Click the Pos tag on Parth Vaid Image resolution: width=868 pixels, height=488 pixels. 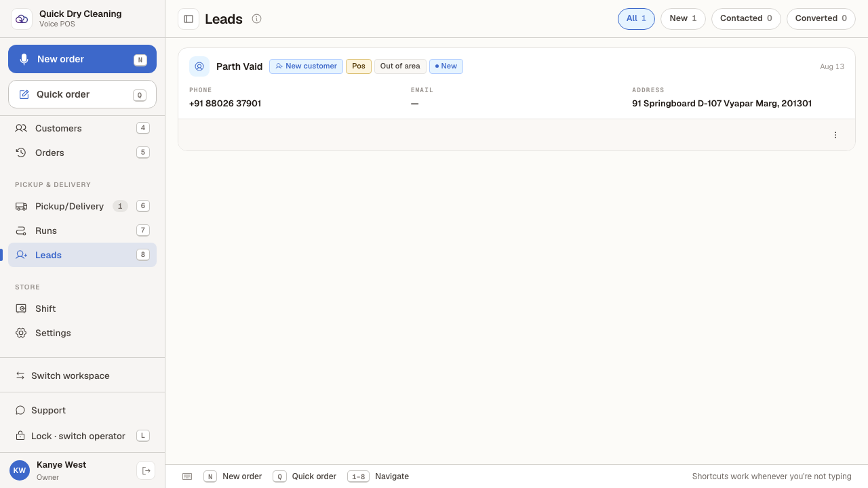359,66
